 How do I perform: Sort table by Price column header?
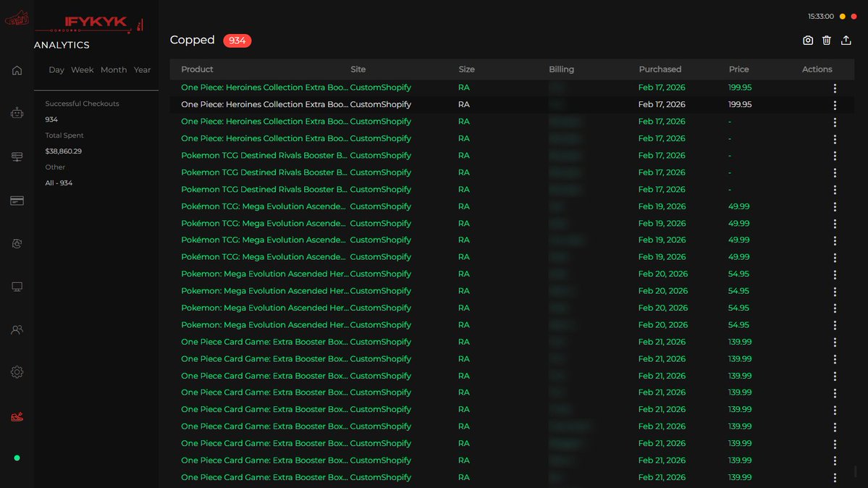738,70
